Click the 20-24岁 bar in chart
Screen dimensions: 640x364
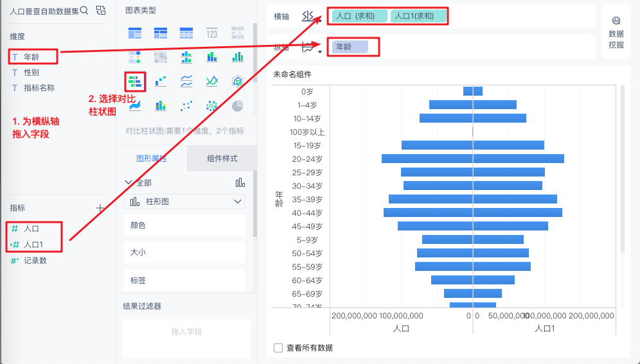click(473, 159)
